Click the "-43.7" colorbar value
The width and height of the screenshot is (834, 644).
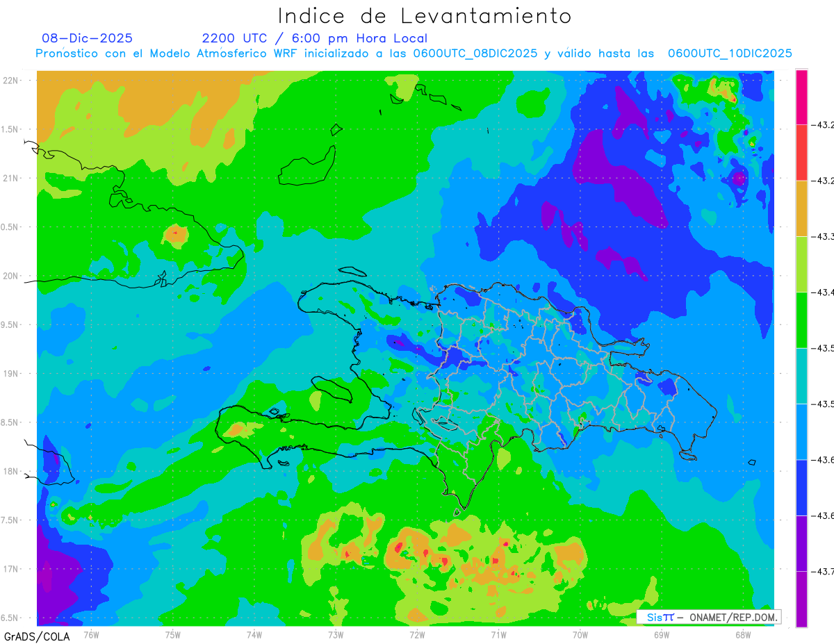[x=823, y=571]
